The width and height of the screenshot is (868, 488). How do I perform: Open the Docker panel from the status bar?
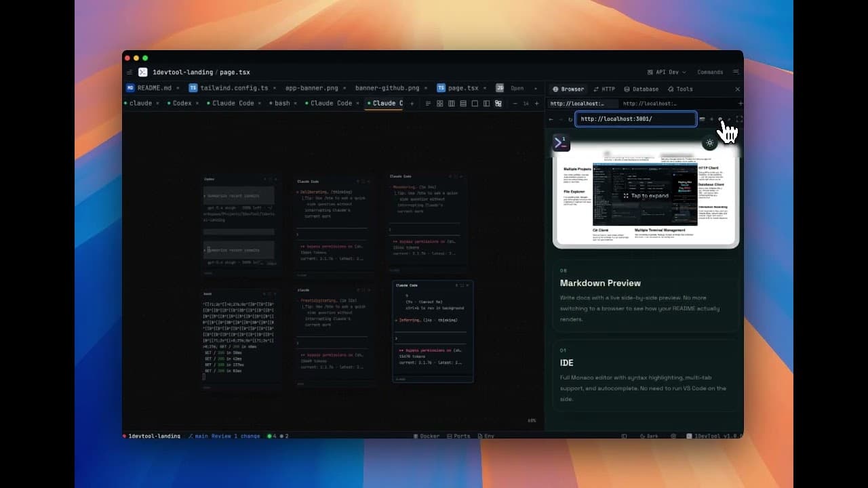(x=427, y=436)
